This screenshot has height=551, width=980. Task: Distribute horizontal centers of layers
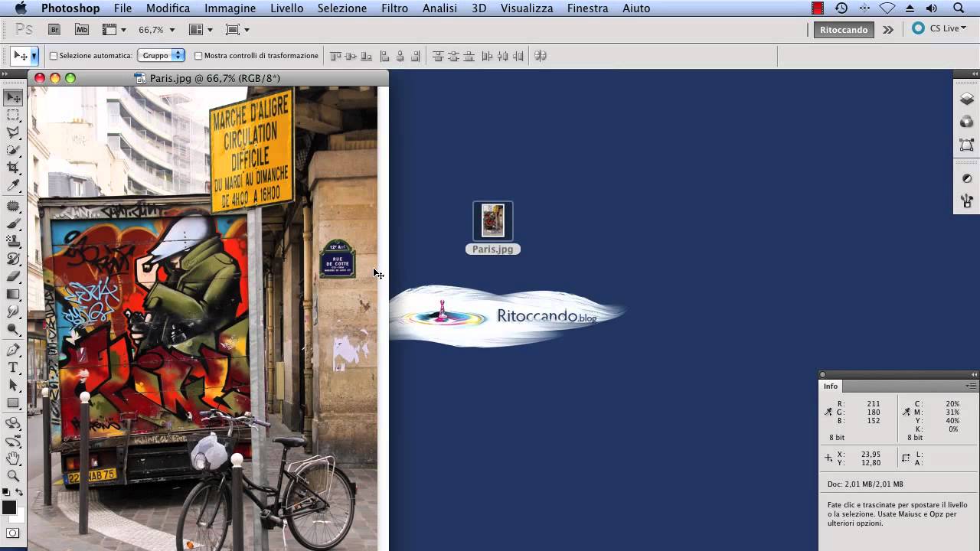coord(502,56)
